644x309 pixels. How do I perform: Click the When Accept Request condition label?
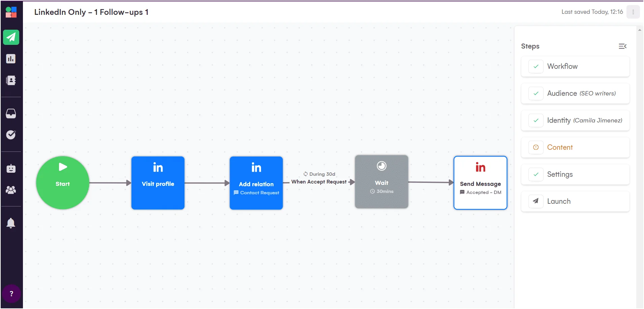pyautogui.click(x=319, y=181)
